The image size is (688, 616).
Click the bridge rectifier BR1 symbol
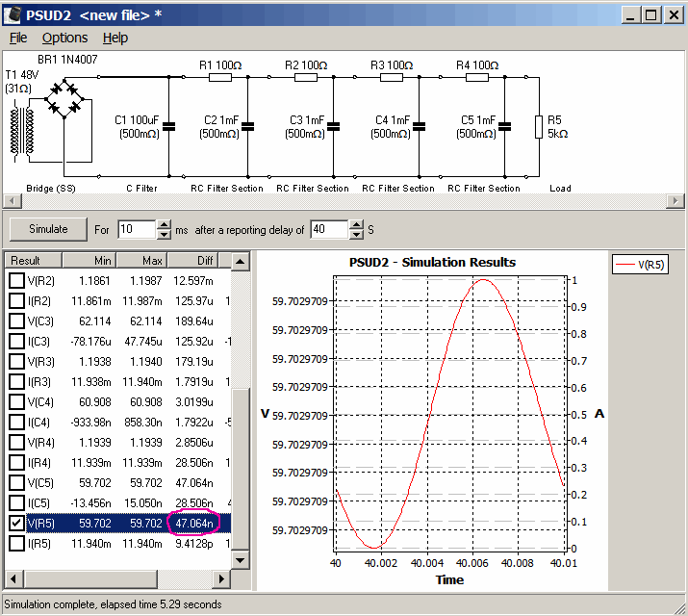coord(64,99)
